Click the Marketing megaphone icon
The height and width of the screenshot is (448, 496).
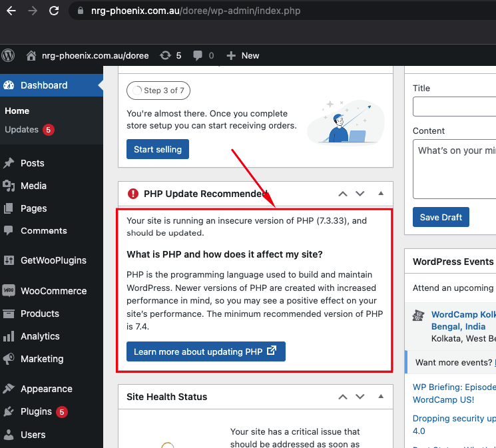point(9,359)
